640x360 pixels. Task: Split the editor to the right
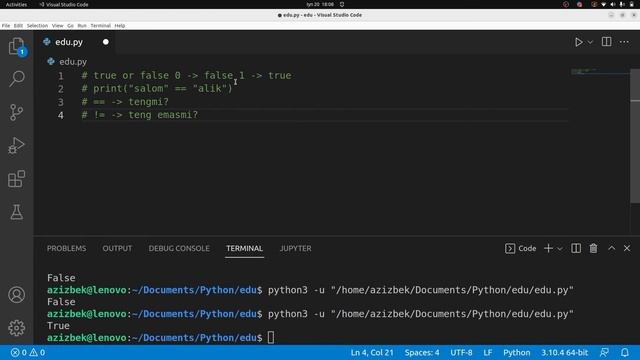click(607, 42)
